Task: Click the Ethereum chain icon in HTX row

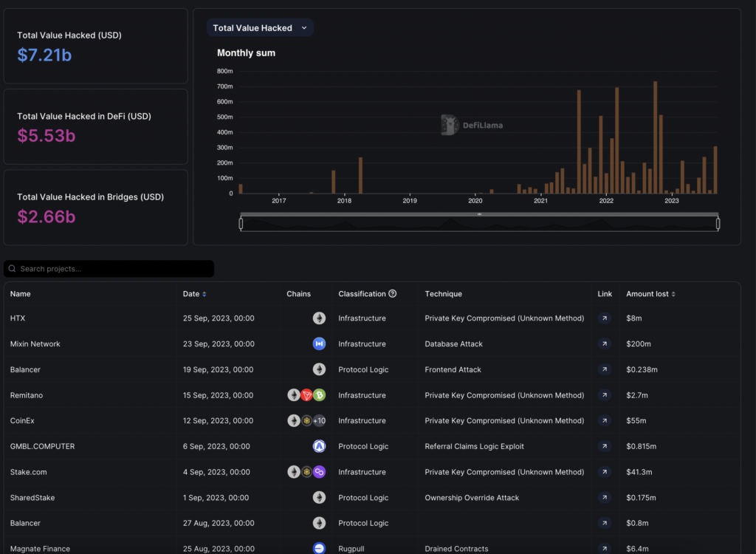Action: point(319,318)
